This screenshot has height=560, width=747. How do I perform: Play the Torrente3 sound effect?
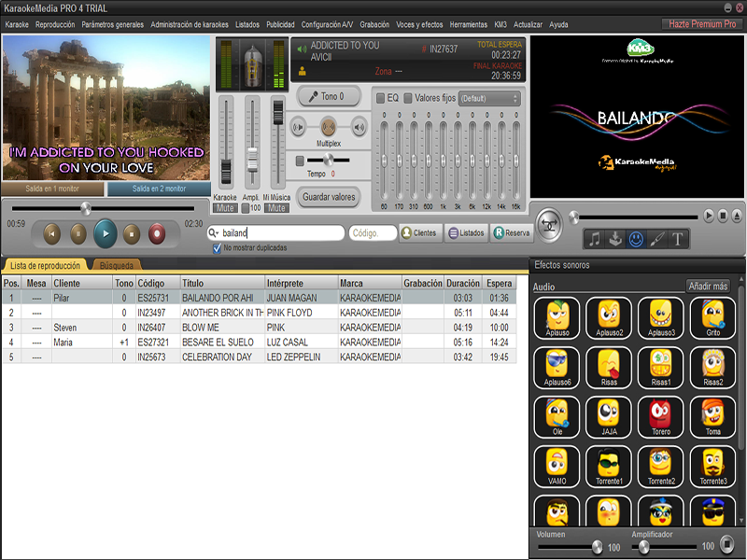click(x=712, y=467)
